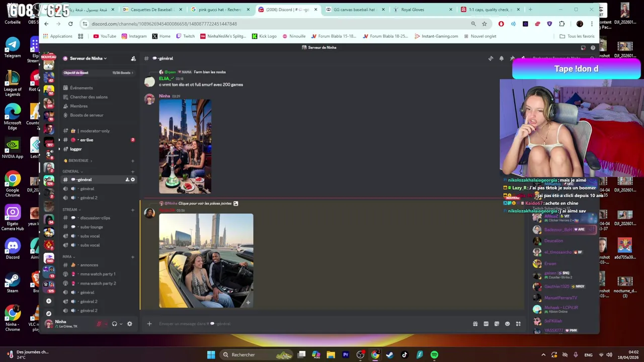Open the apps launcher in message bar
This screenshot has height=362, width=644.
pyautogui.click(x=518, y=324)
